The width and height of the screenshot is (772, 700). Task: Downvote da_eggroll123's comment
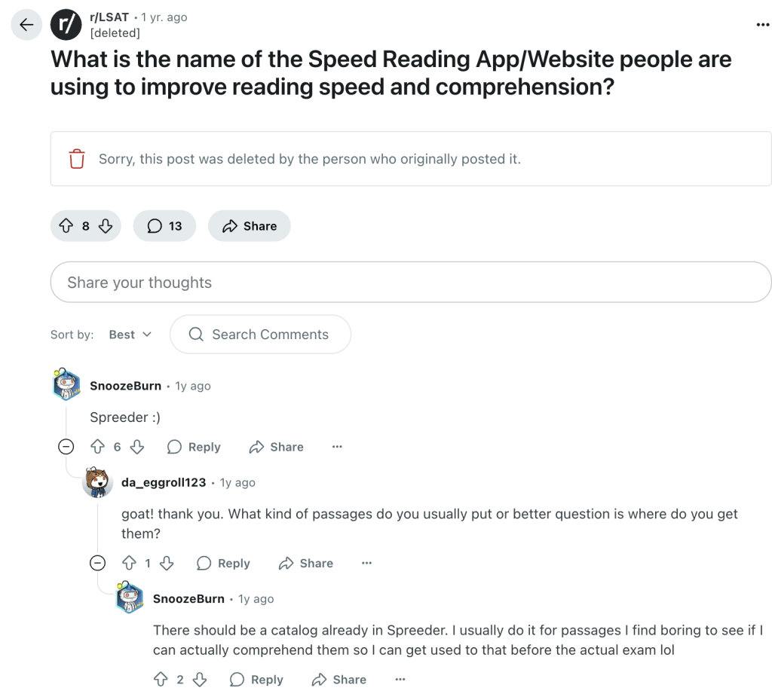165,563
